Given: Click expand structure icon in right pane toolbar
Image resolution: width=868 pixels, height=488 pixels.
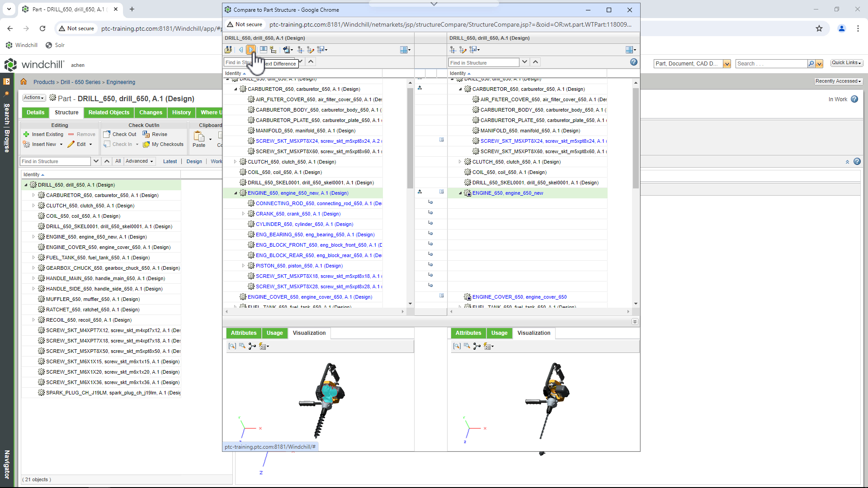Looking at the screenshot, I should pyautogui.click(x=453, y=50).
